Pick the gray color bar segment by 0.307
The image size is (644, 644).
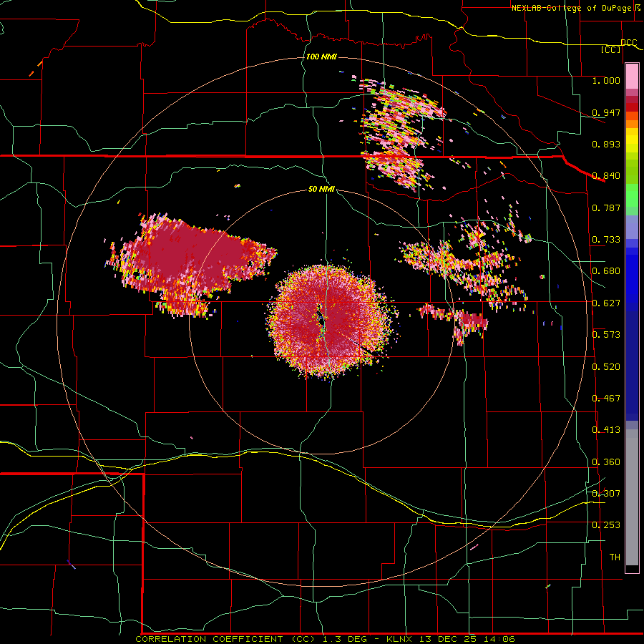coord(632,497)
